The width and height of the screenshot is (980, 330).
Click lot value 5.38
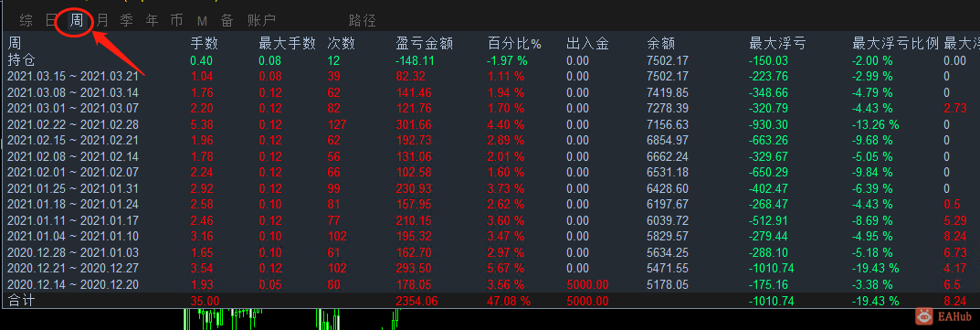(202, 124)
